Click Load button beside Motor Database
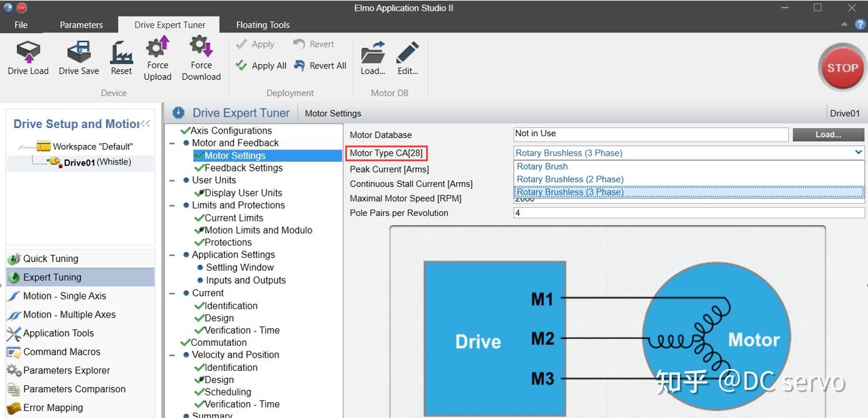The image size is (868, 418). (828, 134)
